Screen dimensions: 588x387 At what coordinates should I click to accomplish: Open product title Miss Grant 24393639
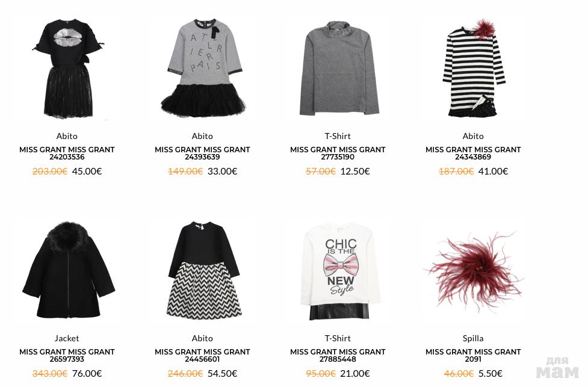coord(202,153)
